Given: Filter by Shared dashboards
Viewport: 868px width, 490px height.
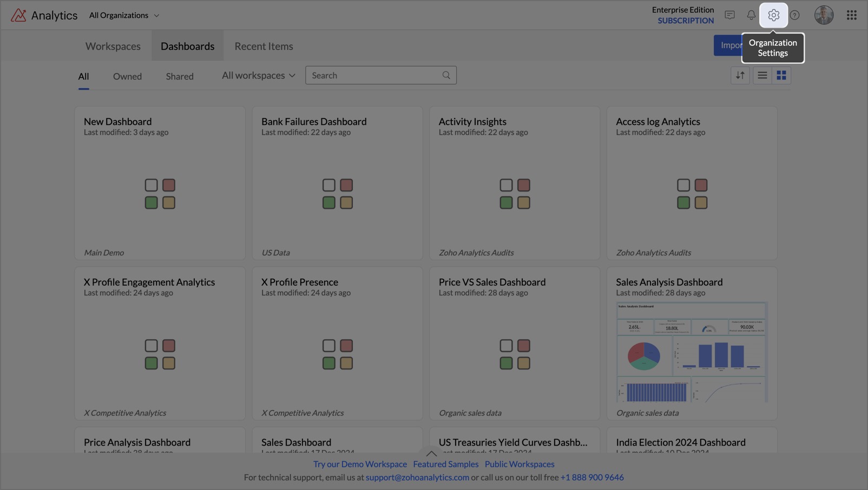Looking at the screenshot, I should click(180, 76).
